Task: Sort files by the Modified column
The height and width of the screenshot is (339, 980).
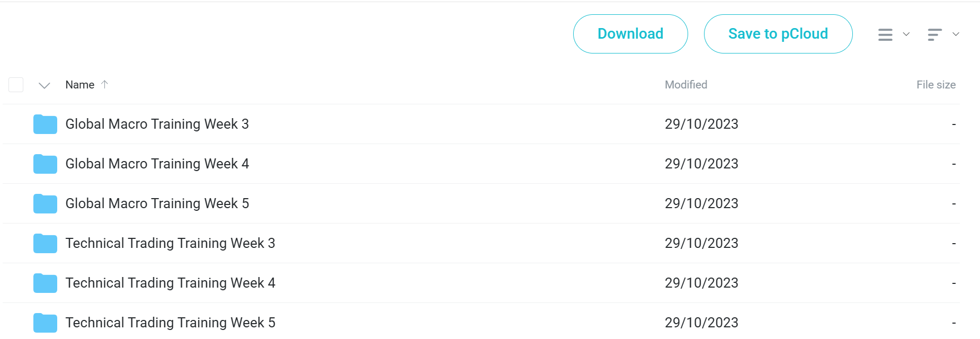Action: coord(686,85)
